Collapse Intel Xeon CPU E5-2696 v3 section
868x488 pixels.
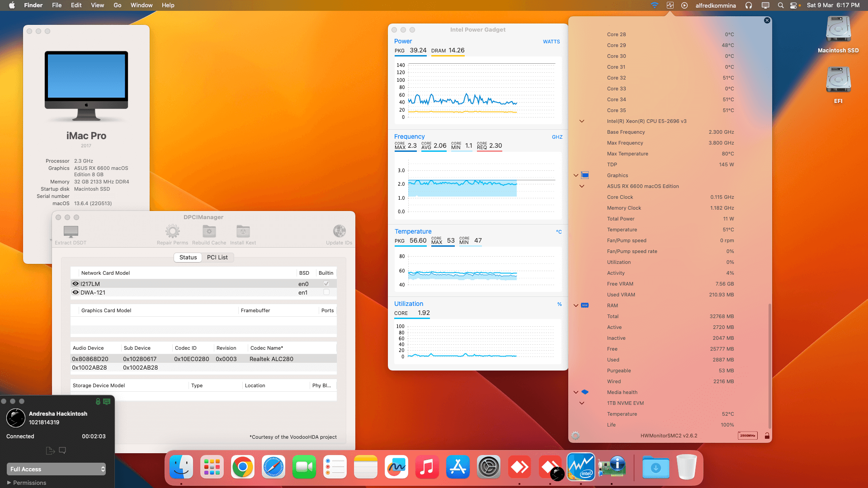tap(582, 121)
